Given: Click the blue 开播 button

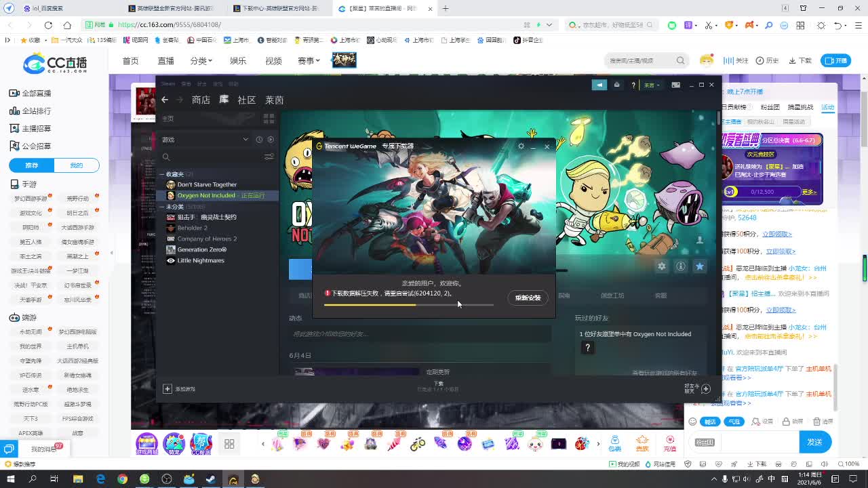Looking at the screenshot, I should (x=835, y=60).
